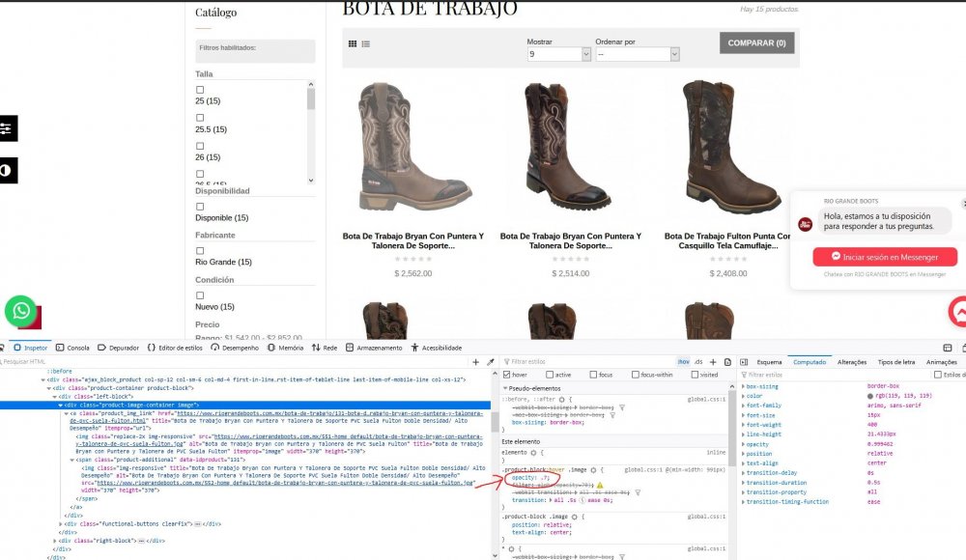Focus the Pesquisar HTML search field
The width and height of the screenshot is (966, 560).
pos(234,362)
